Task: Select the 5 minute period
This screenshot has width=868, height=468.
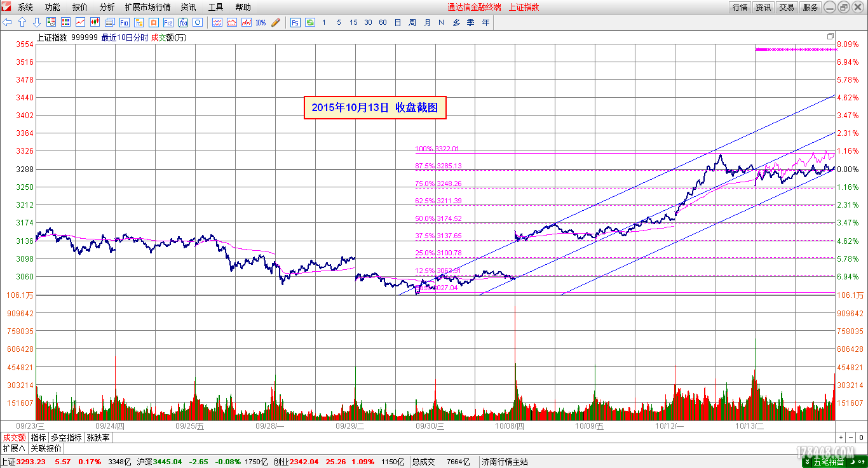Action: point(339,22)
